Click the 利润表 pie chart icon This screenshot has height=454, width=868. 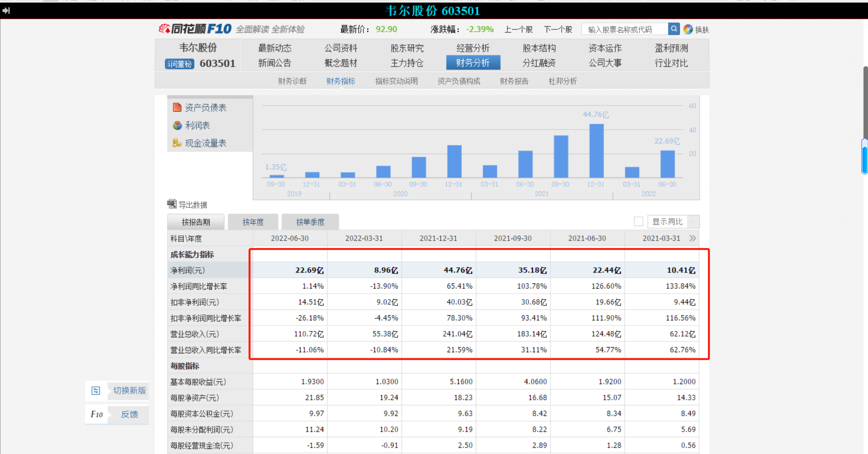[x=177, y=125]
